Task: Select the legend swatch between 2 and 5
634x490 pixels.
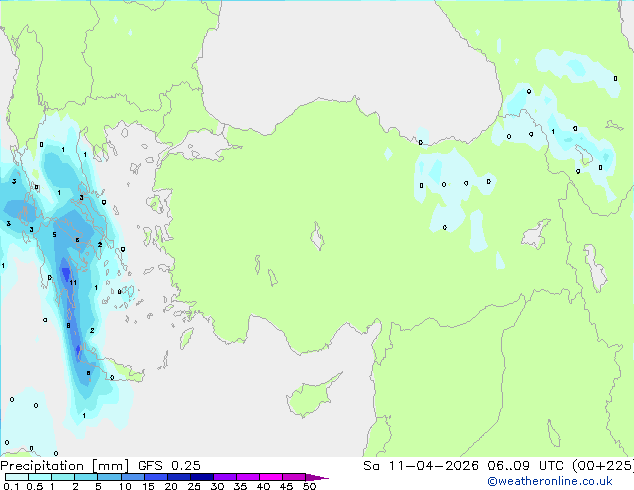Action: point(86,477)
